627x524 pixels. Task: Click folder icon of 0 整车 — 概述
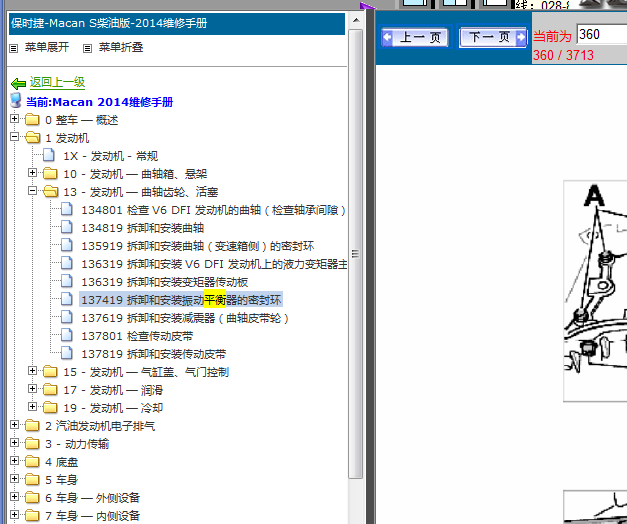click(32, 119)
